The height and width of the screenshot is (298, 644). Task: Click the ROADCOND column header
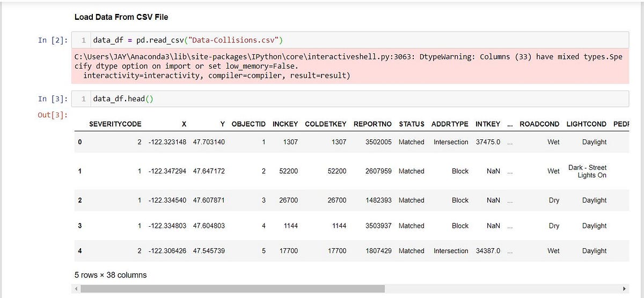(x=539, y=124)
